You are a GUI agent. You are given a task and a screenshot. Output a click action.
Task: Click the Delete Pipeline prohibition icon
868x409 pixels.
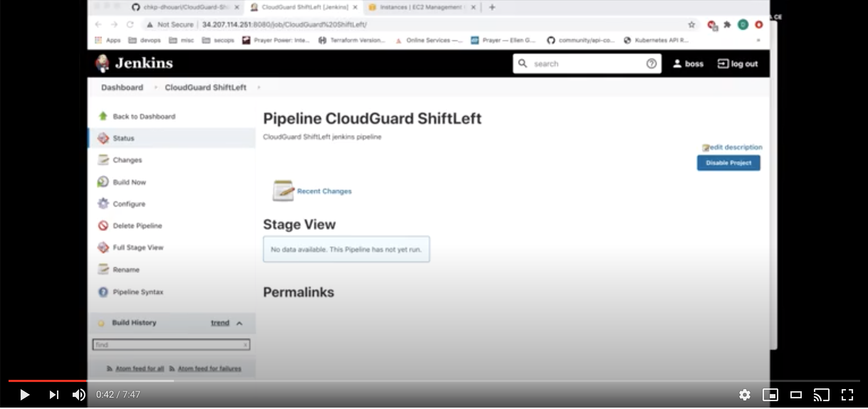(x=103, y=225)
